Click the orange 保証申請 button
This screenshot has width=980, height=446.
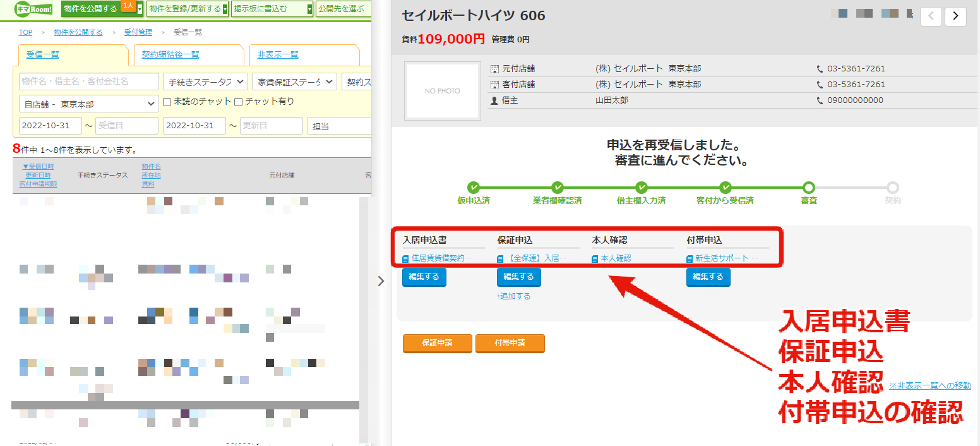click(438, 343)
